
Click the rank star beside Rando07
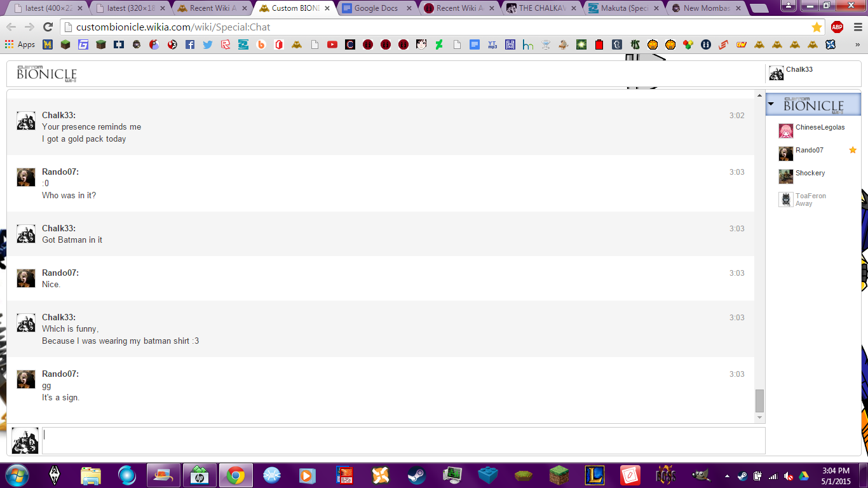tap(853, 150)
